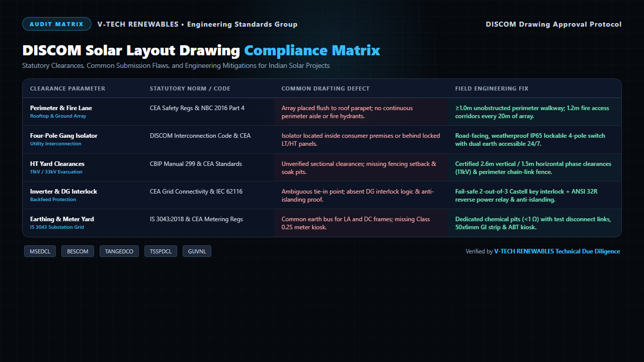The height and width of the screenshot is (362, 644).
Task: Select the Earthing & Meter Yard row title
Action: point(62,219)
